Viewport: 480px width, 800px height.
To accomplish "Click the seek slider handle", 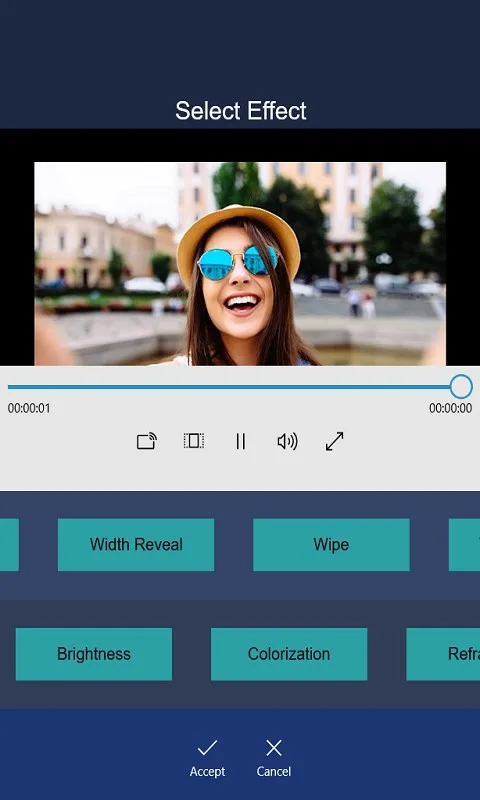I will point(461,387).
